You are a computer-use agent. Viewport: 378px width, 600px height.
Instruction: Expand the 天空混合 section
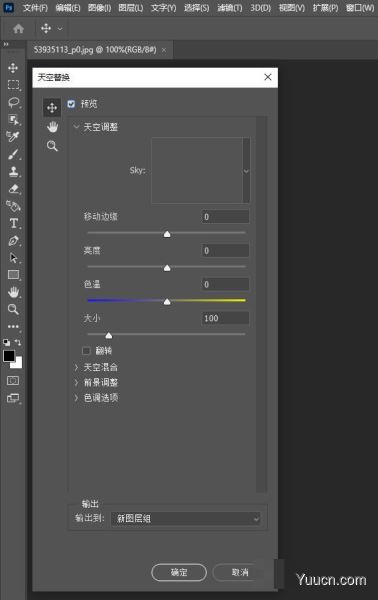[76, 367]
